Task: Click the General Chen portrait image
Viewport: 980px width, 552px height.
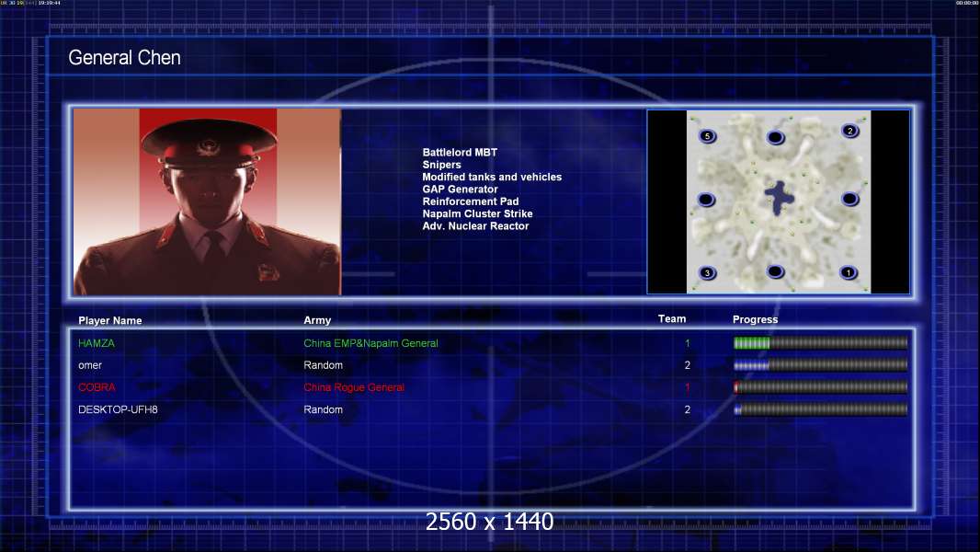Action: coord(207,201)
